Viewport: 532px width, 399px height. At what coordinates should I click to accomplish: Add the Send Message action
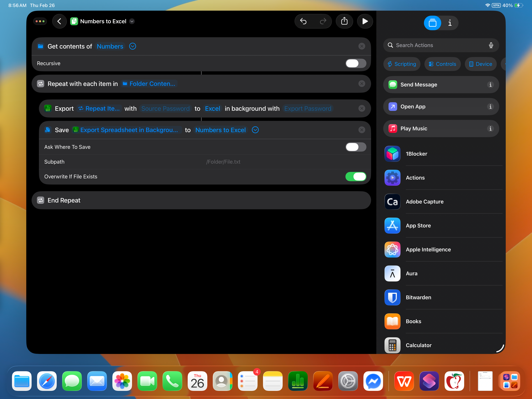click(x=441, y=85)
